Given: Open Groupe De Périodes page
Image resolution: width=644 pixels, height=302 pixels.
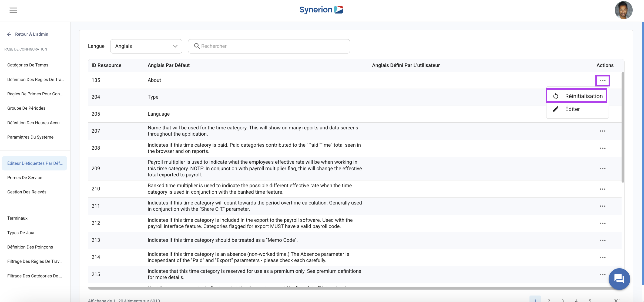Looking at the screenshot, I should point(26,108).
